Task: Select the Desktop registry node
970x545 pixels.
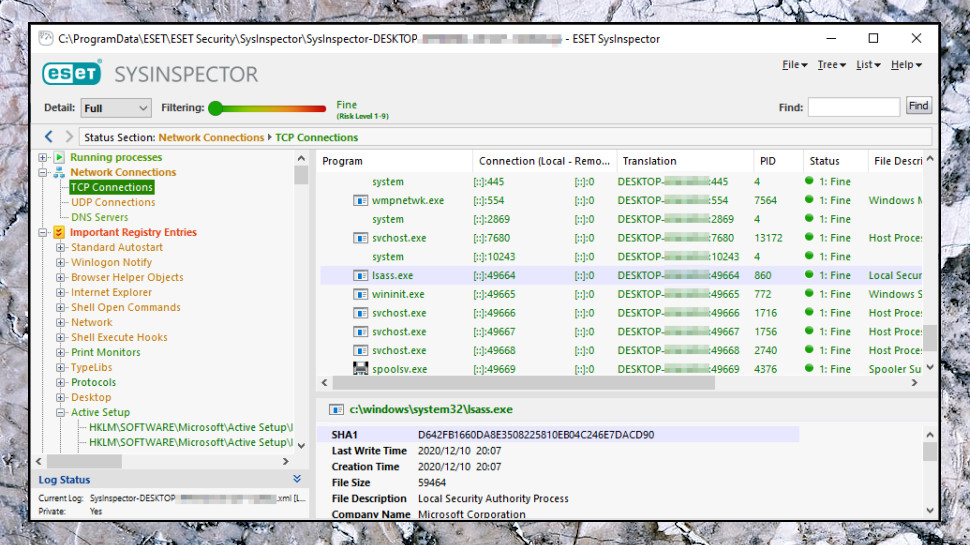Action: coord(91,397)
